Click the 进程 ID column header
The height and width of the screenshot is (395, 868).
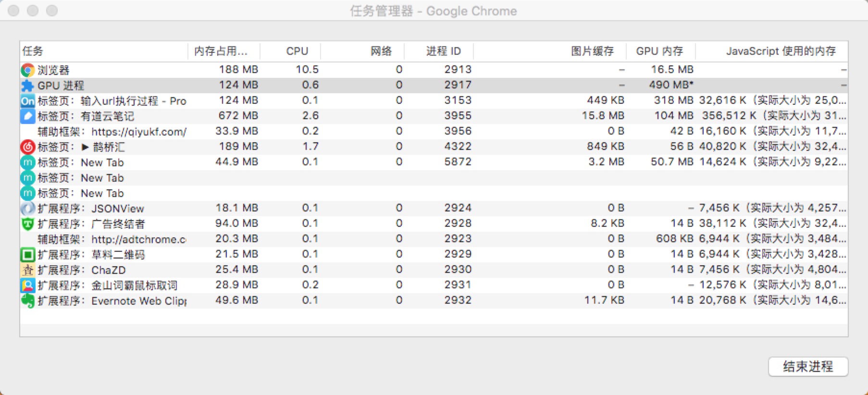click(443, 51)
